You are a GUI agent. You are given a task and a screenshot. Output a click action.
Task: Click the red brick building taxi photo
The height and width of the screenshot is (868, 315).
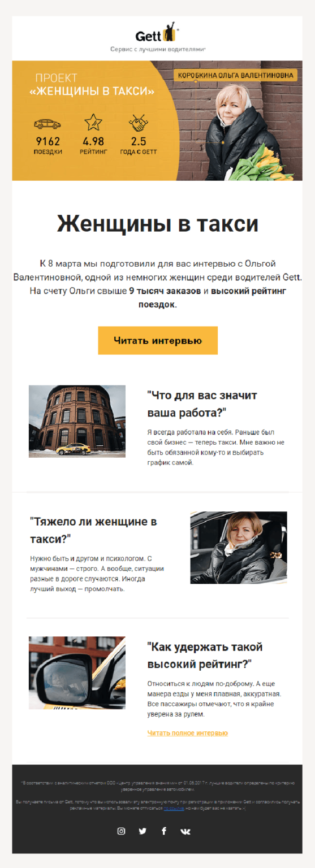77,421
